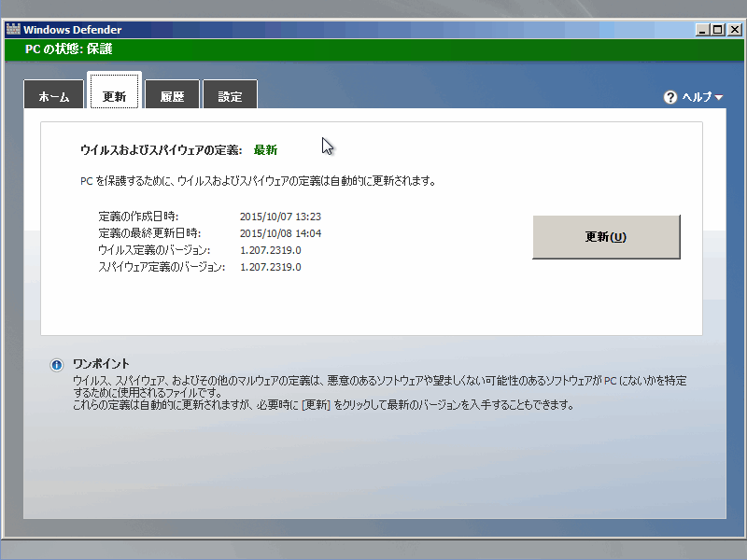Expand the ヘルプ dropdown arrow
Viewport: 747px width, 560px height.
[719, 98]
